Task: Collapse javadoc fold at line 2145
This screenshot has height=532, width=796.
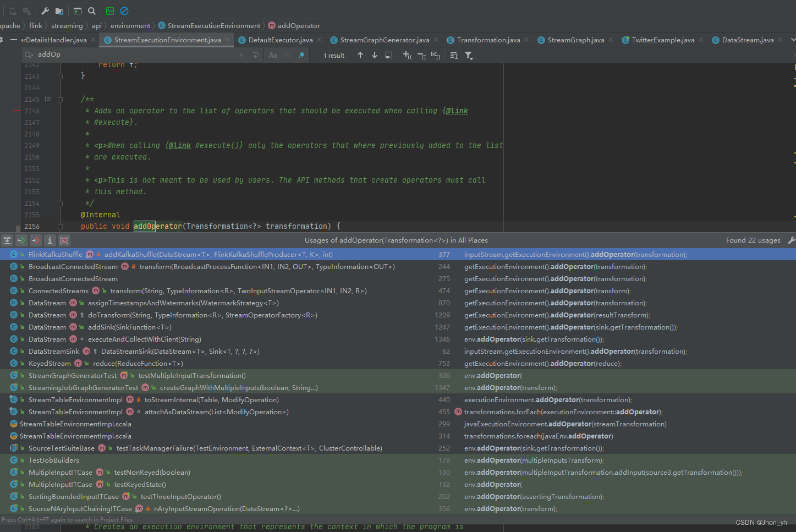Action: tap(60, 100)
